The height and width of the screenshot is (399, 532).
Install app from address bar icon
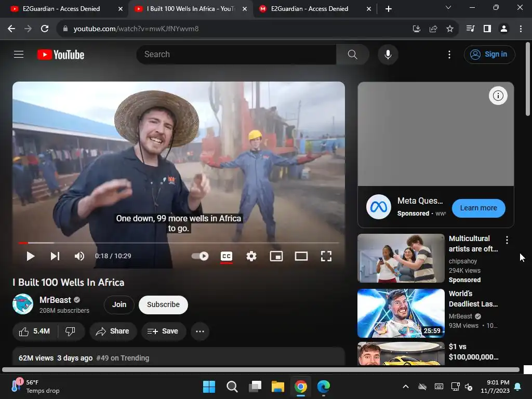416,29
